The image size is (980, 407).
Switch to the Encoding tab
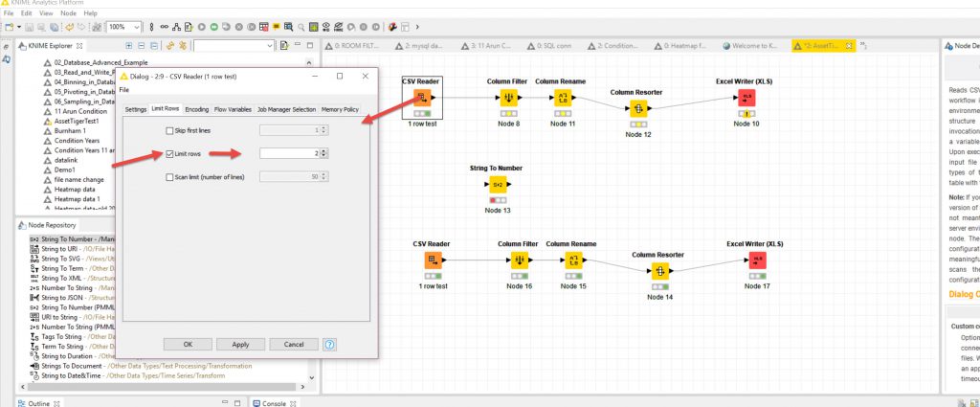(x=197, y=110)
